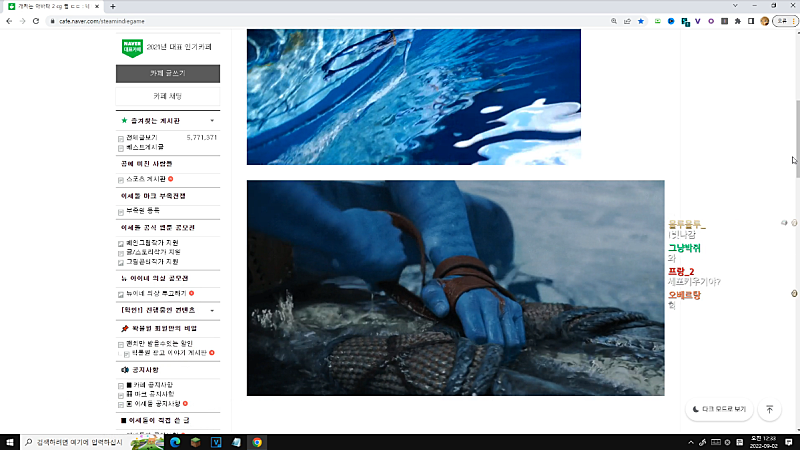This screenshot has height=450, width=800.
Task: Go back to the previous page
Action: [x=9, y=21]
